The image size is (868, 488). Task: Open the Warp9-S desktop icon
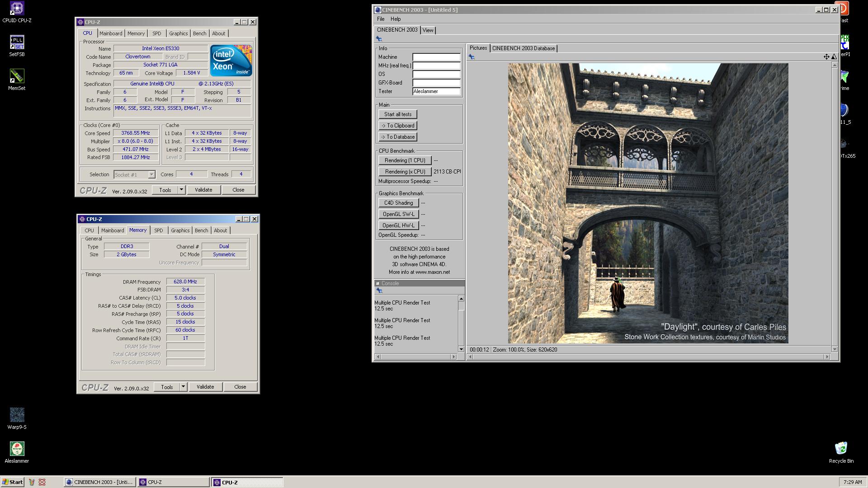coord(17,418)
